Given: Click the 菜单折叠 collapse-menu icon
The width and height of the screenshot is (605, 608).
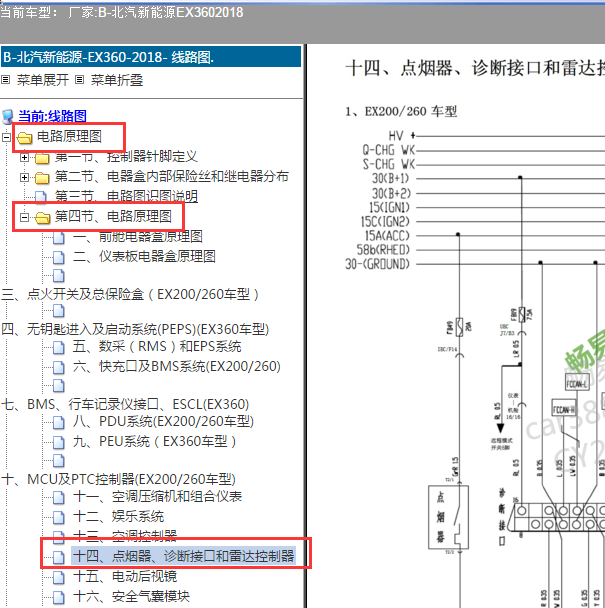Looking at the screenshot, I should (x=79, y=80).
